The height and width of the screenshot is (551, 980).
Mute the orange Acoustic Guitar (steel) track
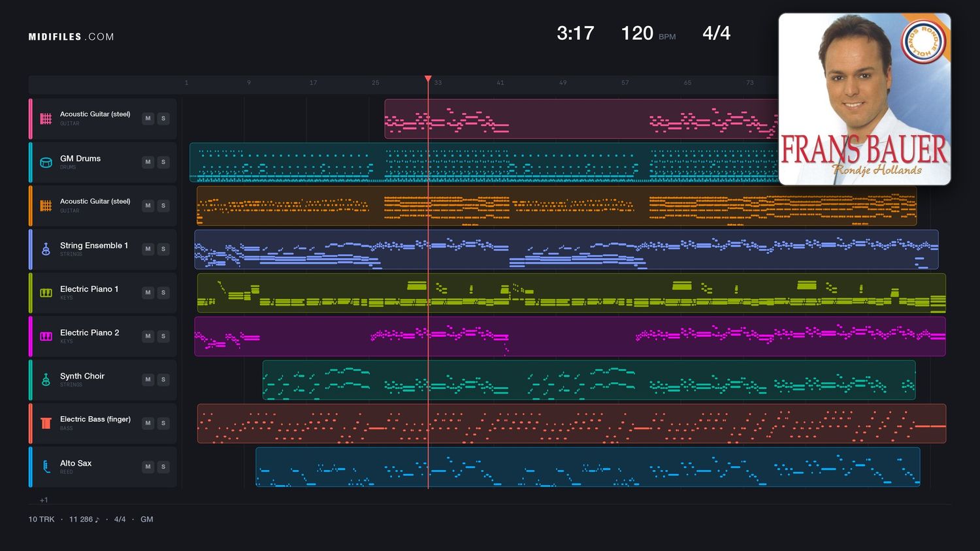148,206
